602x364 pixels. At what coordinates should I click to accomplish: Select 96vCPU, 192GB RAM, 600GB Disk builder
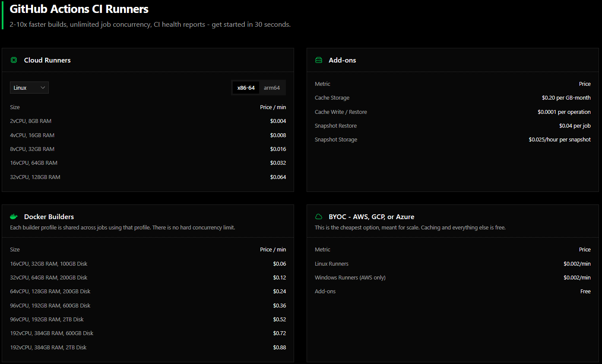[x=148, y=305]
